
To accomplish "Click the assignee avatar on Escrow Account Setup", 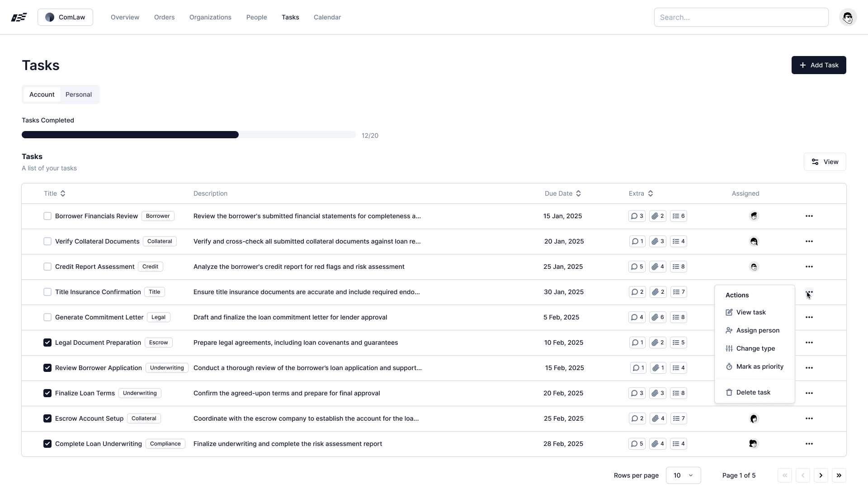I will pyautogui.click(x=753, y=418).
